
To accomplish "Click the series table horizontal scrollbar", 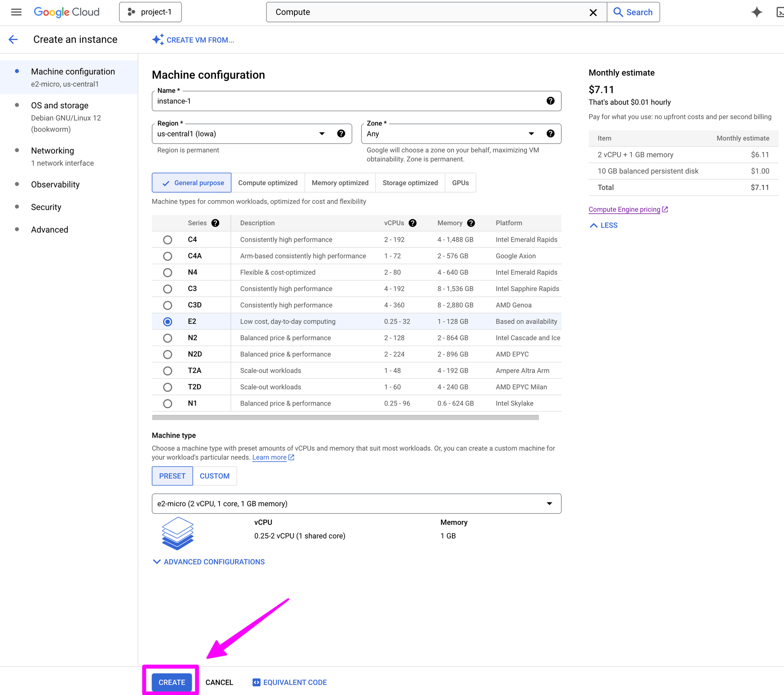I will [345, 417].
